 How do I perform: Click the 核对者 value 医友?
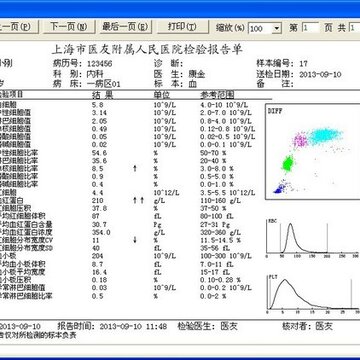click(324, 326)
